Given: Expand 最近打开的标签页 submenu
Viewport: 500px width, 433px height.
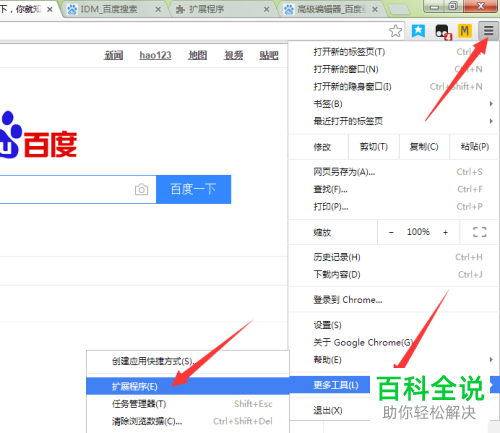Looking at the screenshot, I should [x=393, y=121].
